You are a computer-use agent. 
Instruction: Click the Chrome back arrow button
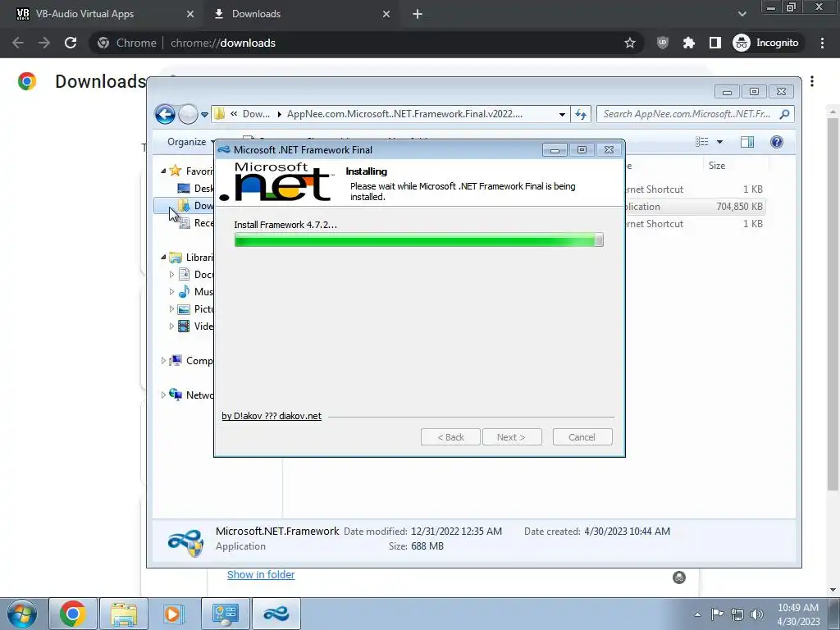pyautogui.click(x=18, y=43)
